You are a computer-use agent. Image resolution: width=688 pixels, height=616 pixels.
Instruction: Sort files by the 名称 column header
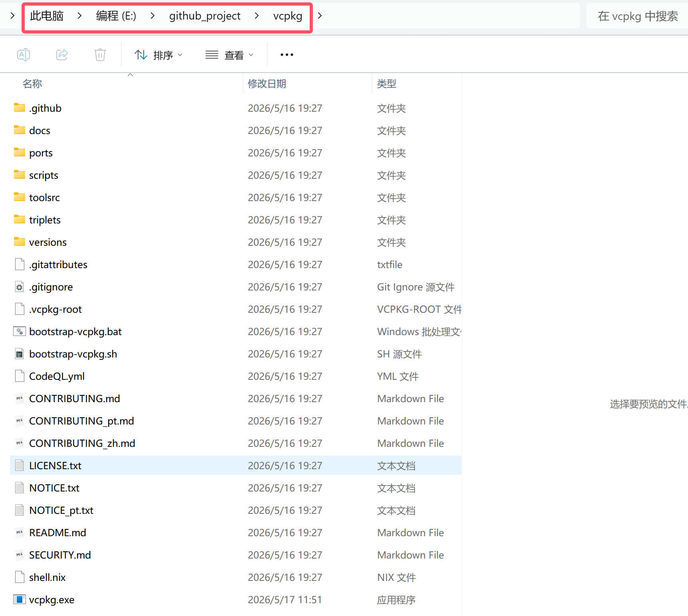point(32,83)
